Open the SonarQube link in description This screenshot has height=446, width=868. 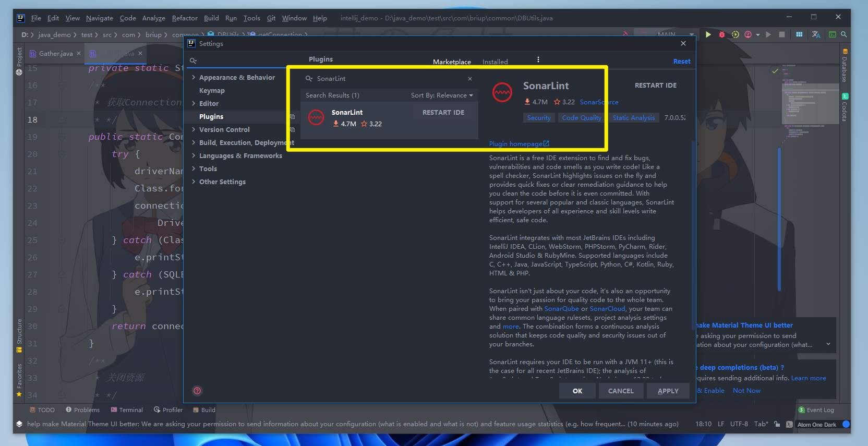562,309
